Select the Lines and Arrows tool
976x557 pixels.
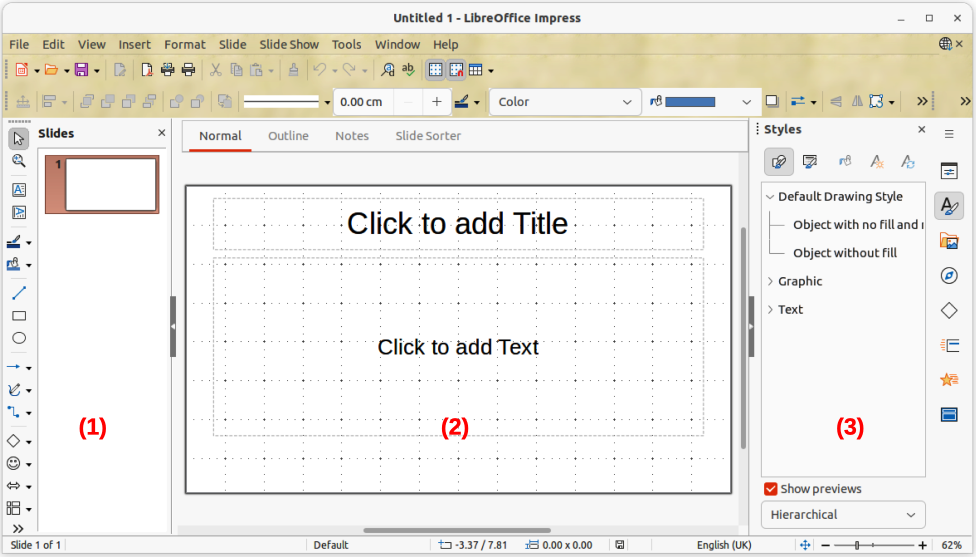tap(14, 367)
